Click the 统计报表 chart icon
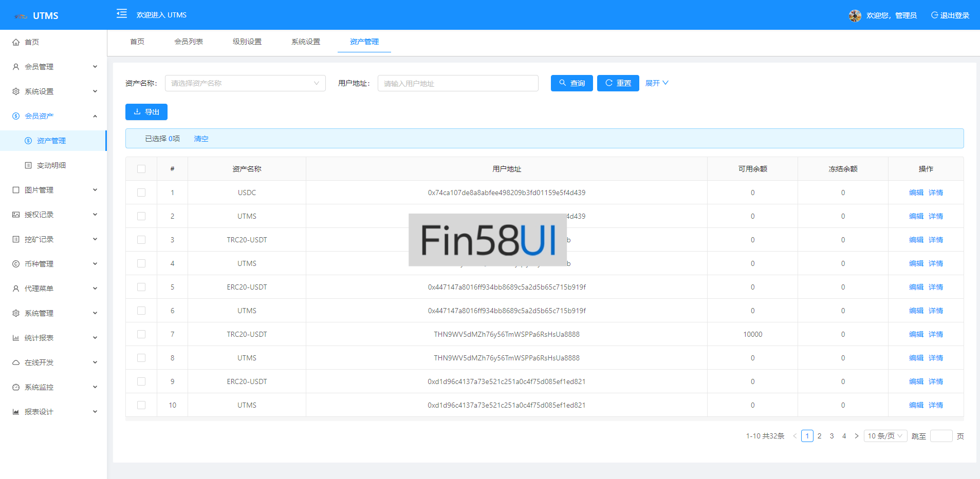The image size is (980, 479). click(x=16, y=338)
